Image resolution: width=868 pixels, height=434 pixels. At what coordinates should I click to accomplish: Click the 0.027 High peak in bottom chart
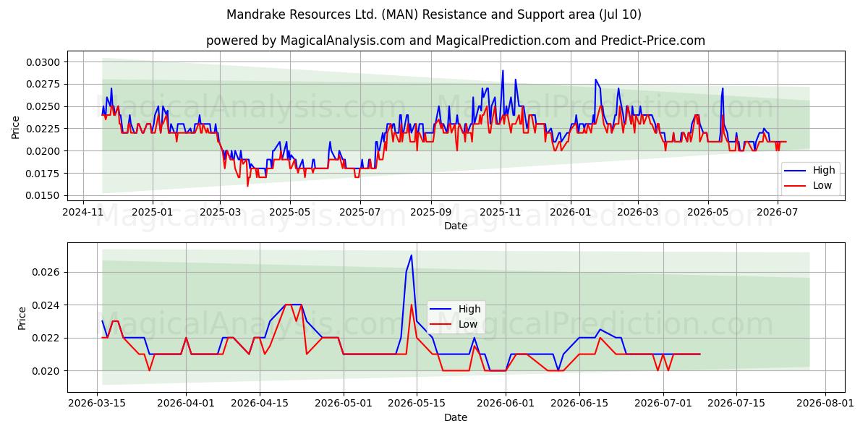[x=412, y=255]
